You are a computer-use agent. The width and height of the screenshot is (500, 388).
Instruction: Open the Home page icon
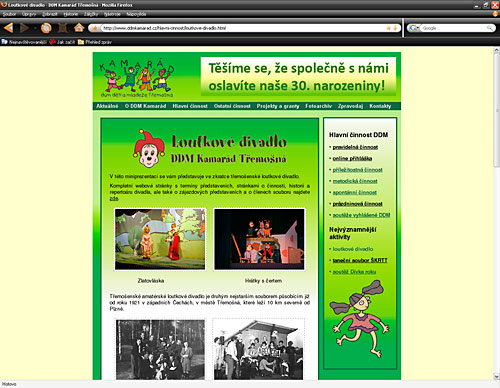(79, 28)
